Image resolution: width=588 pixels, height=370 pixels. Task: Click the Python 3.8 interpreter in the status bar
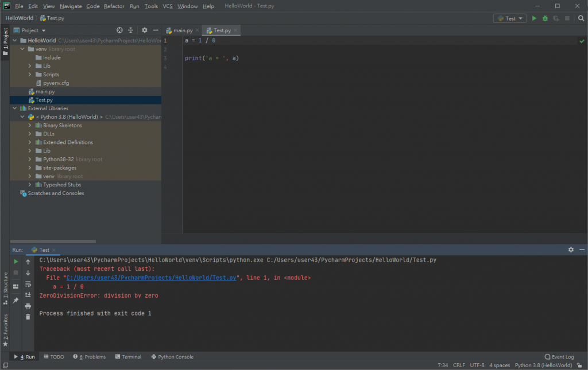click(x=543, y=365)
